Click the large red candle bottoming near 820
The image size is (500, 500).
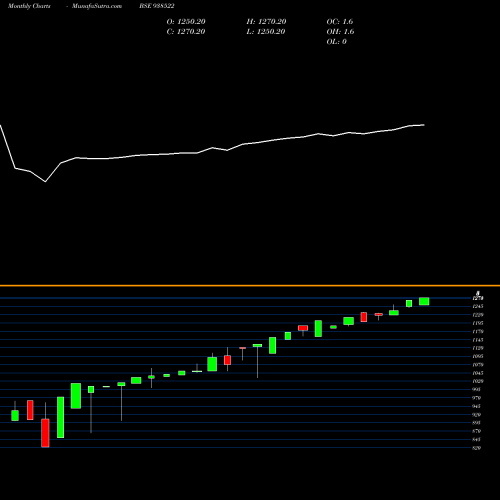45,433
